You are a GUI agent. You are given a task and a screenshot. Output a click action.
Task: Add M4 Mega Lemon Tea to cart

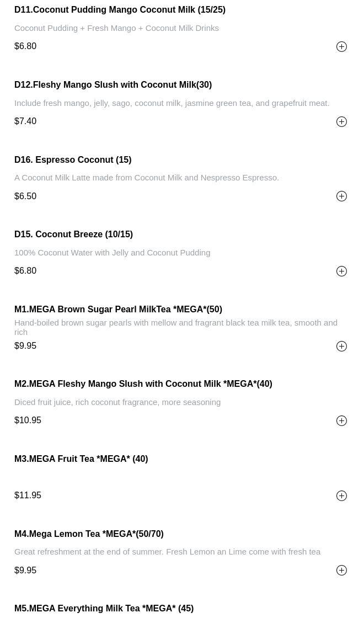tap(341, 571)
